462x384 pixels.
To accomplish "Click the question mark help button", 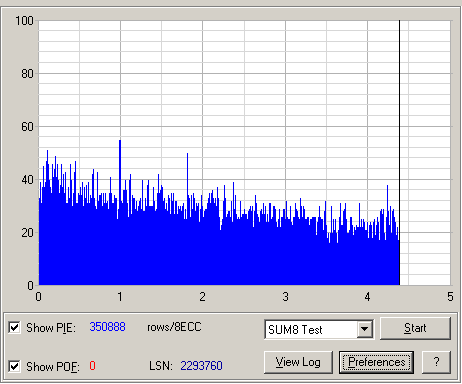I will 436,362.
